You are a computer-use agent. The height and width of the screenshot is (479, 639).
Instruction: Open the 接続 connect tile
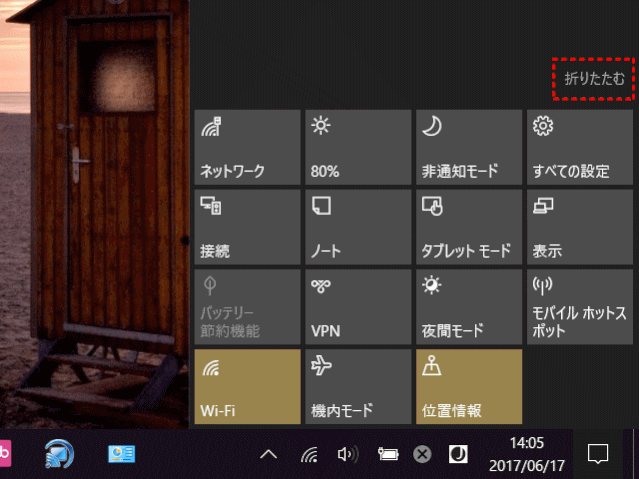(247, 227)
